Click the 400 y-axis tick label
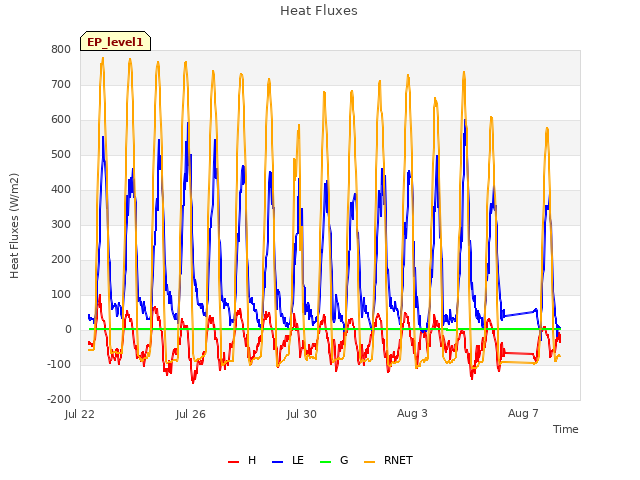Viewport: 640px width, 480px height. tap(61, 189)
